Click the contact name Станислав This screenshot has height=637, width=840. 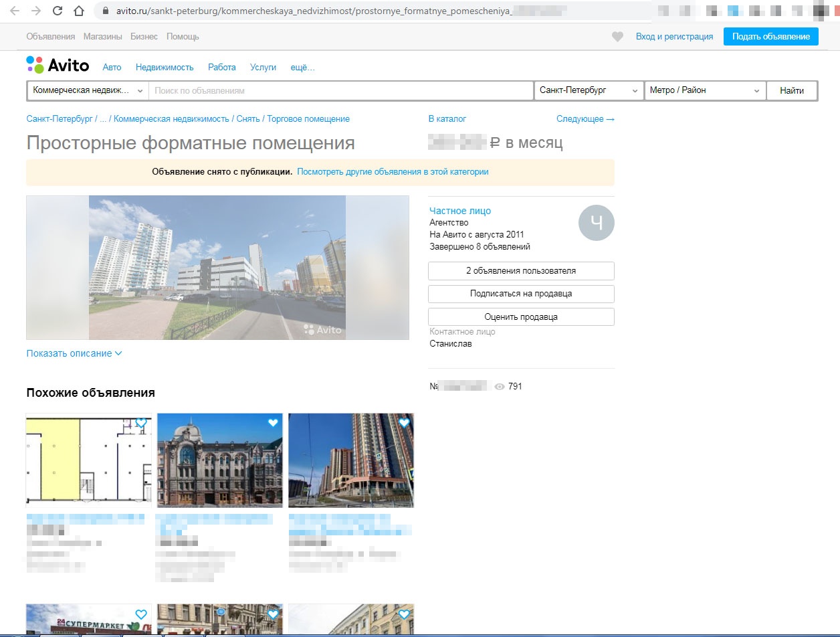pos(451,344)
